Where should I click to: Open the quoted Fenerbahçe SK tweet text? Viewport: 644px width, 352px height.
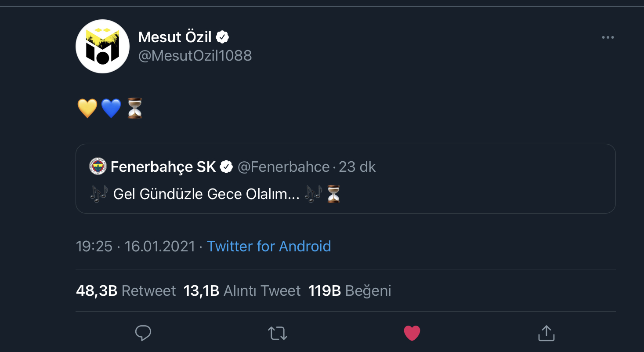[x=206, y=194]
